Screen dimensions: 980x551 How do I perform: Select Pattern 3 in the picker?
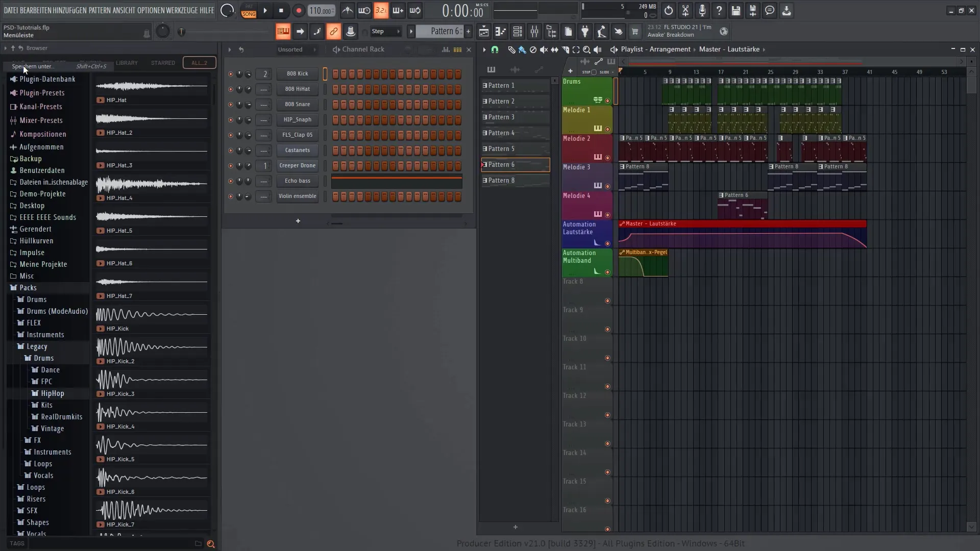coord(516,117)
